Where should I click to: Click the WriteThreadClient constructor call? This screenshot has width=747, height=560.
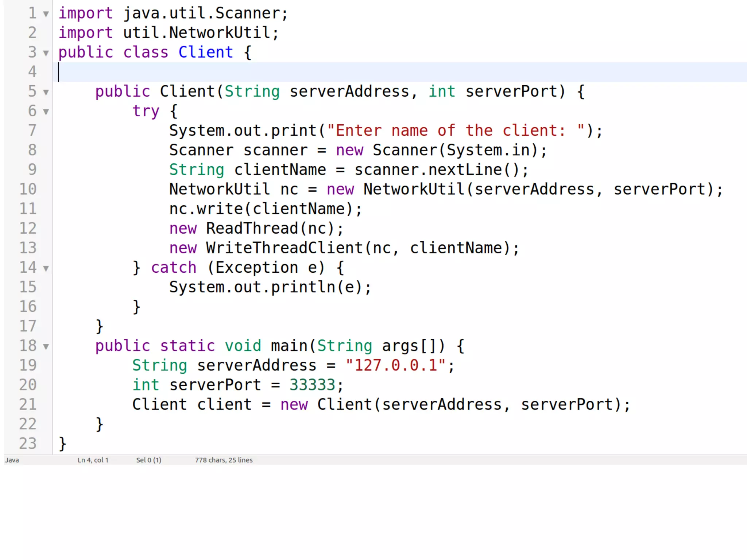click(285, 248)
